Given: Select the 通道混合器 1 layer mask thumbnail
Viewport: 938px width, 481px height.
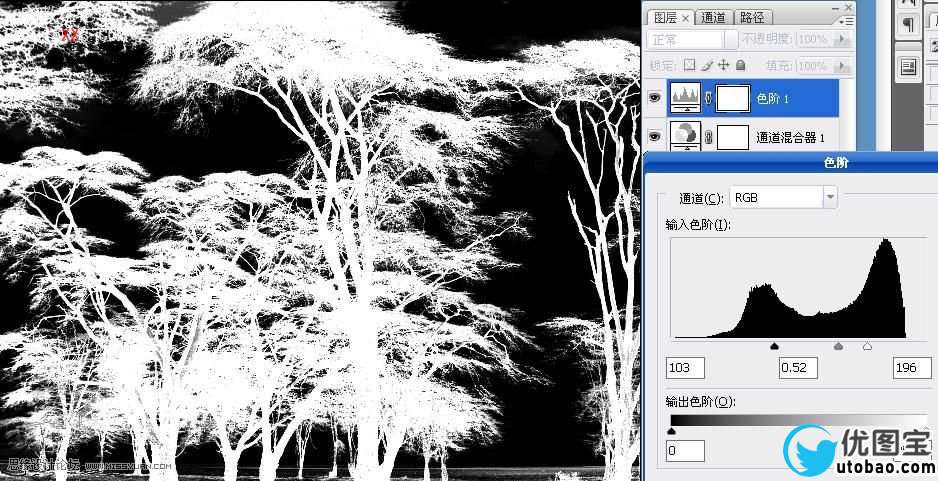Looking at the screenshot, I should (733, 138).
